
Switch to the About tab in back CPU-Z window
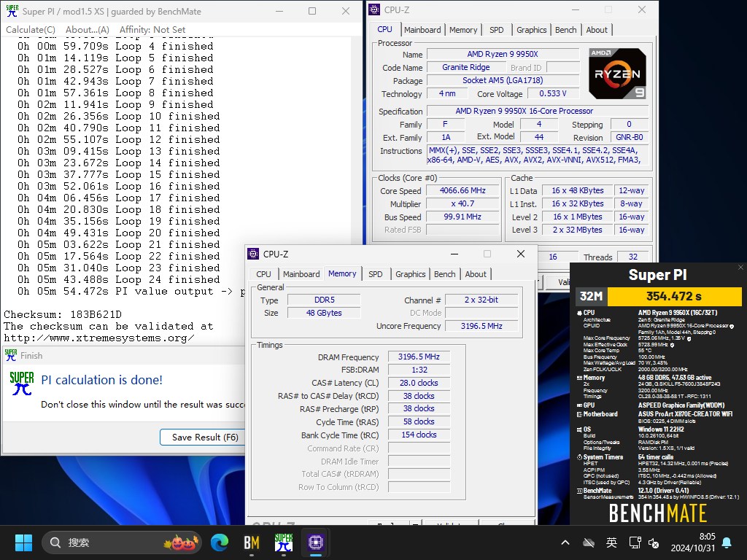click(x=597, y=29)
